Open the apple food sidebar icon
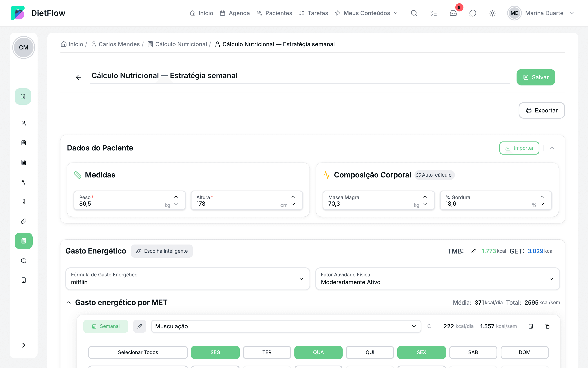Screen dimensions: 588x368 coord(23,260)
